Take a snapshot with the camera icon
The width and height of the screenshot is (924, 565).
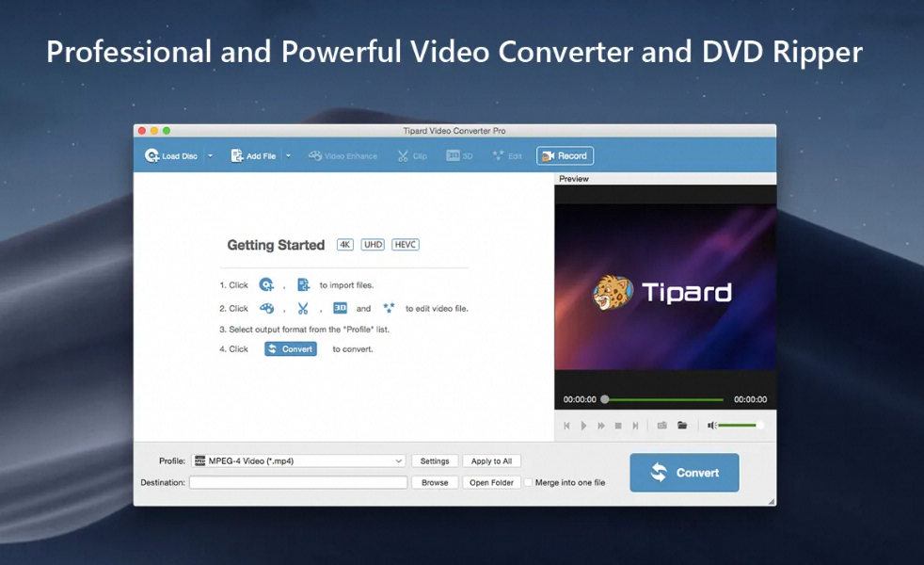click(x=661, y=426)
